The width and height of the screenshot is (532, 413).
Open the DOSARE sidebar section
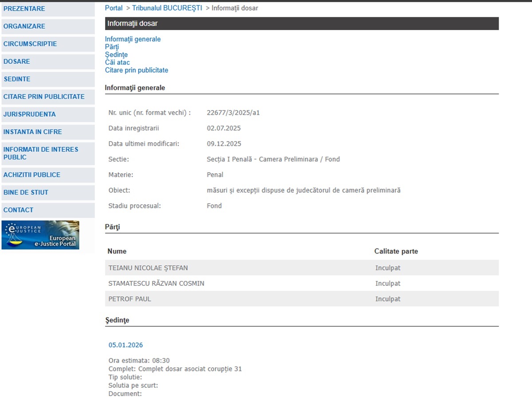(17, 62)
